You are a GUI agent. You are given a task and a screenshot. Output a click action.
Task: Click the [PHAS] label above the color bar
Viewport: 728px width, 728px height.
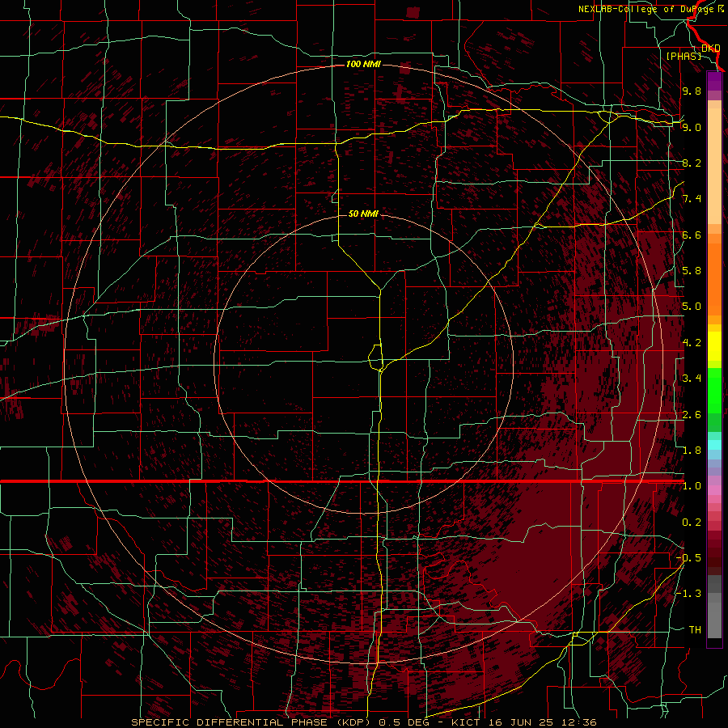pyautogui.click(x=684, y=56)
